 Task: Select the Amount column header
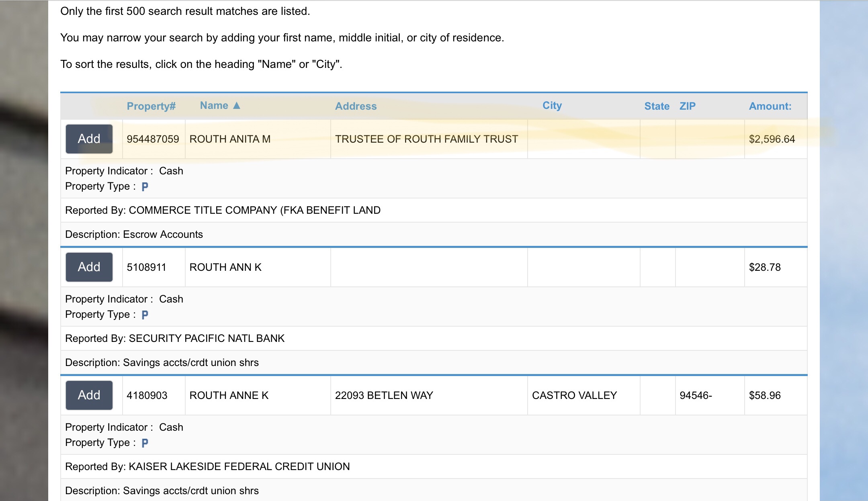click(x=770, y=106)
